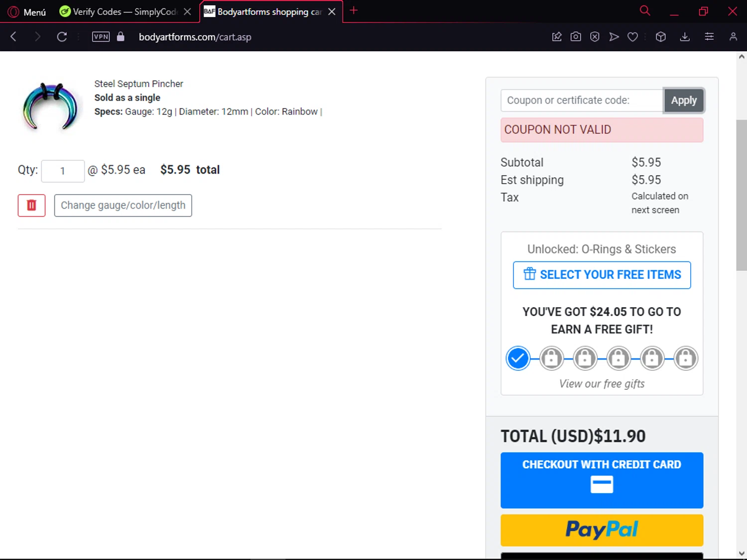Image resolution: width=747 pixels, height=560 pixels.
Task: Open the extensions cube icon
Action: (661, 36)
